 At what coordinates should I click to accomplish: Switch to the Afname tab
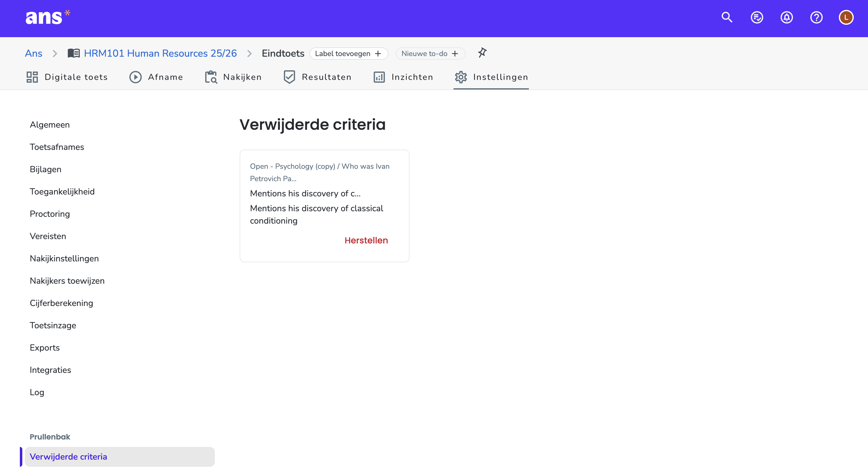156,77
